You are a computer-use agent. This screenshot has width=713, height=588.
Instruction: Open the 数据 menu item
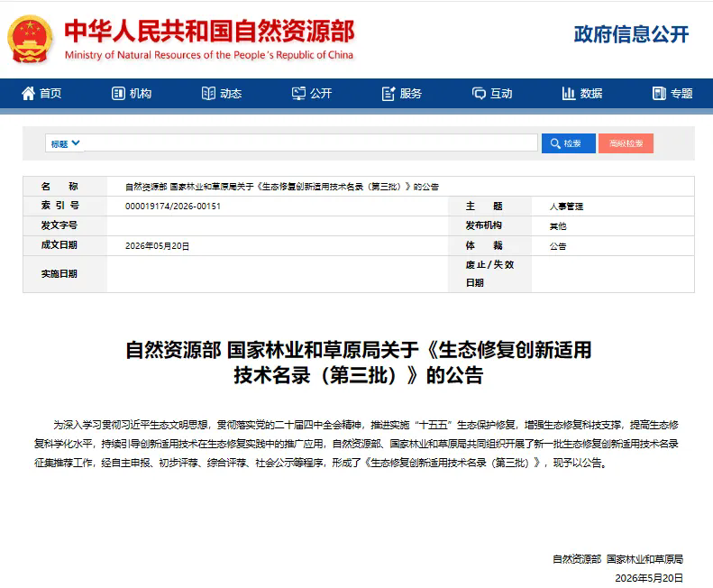(x=582, y=93)
